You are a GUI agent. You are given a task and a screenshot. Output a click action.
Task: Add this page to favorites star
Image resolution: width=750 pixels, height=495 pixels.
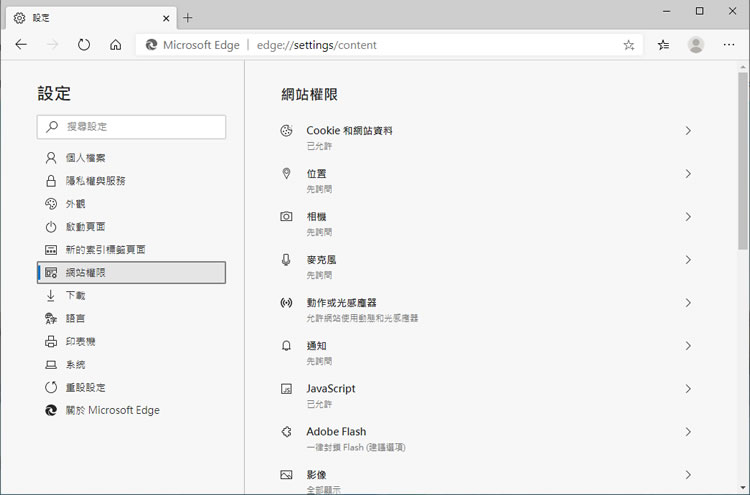pyautogui.click(x=629, y=45)
